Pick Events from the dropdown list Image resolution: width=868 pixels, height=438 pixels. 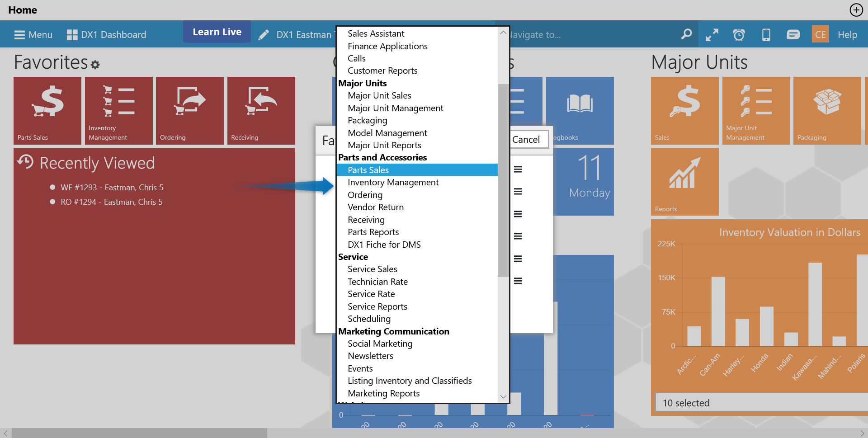click(x=417, y=368)
